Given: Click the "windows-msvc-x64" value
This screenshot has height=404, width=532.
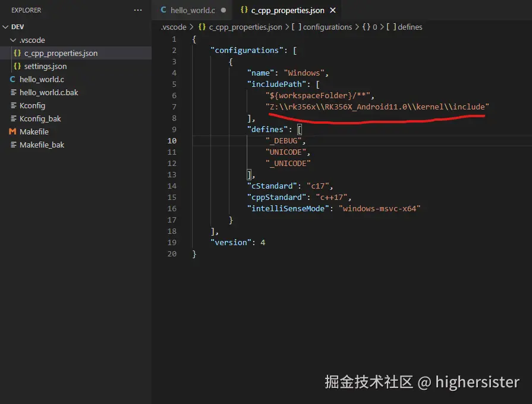Looking at the screenshot, I should (379, 208).
